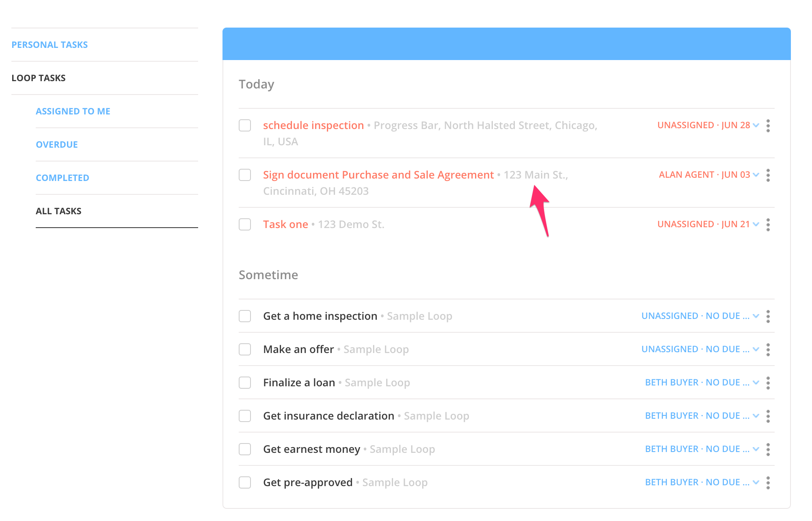
Task: Open three-dot menu for Get pre-approved
Action: point(768,483)
